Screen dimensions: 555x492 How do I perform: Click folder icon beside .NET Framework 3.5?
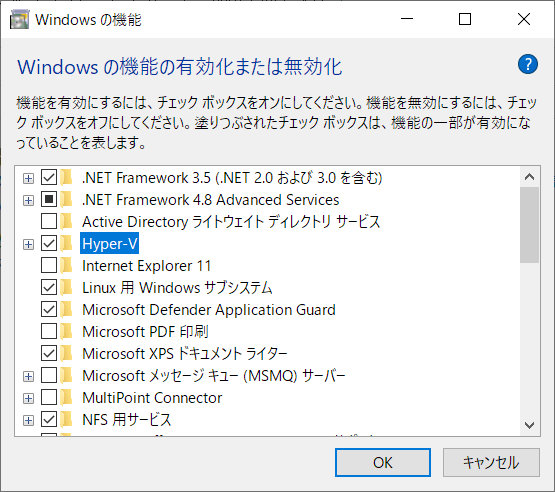pyautogui.click(x=66, y=177)
